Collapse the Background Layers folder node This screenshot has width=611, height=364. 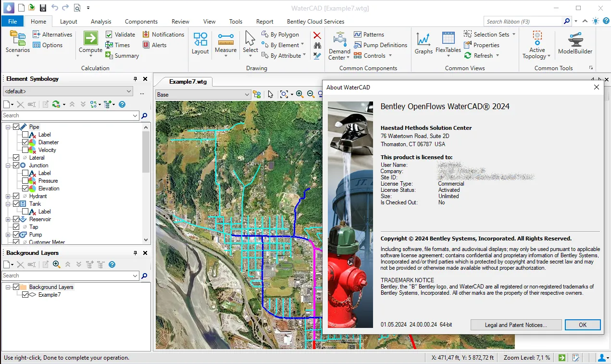coord(8,287)
